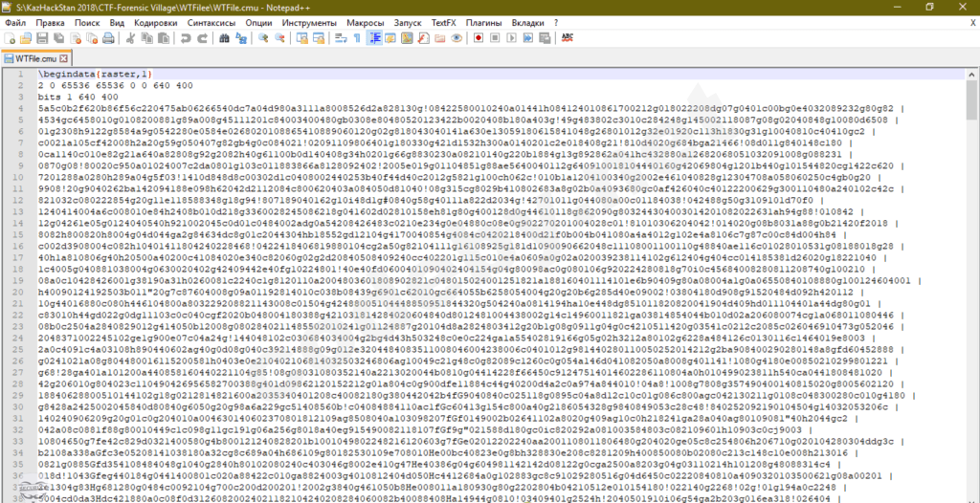
Task: Open the TextFX menu
Action: tap(443, 23)
